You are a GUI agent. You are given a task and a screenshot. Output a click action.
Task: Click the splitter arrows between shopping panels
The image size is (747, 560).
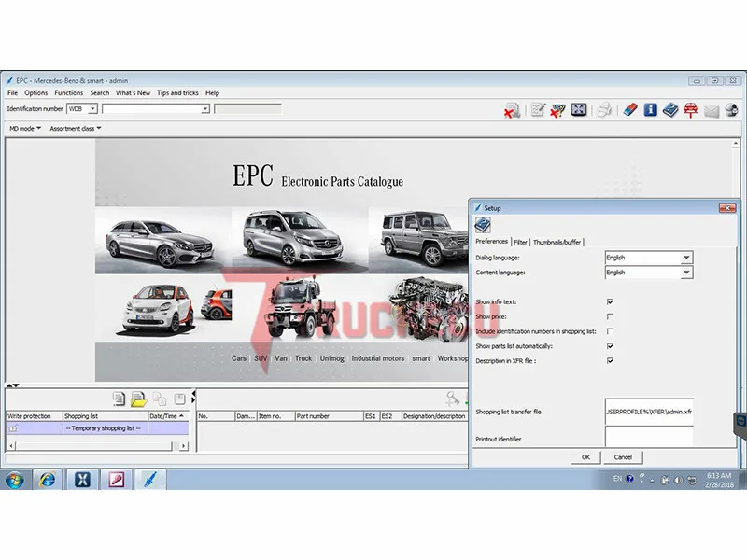click(x=193, y=399)
